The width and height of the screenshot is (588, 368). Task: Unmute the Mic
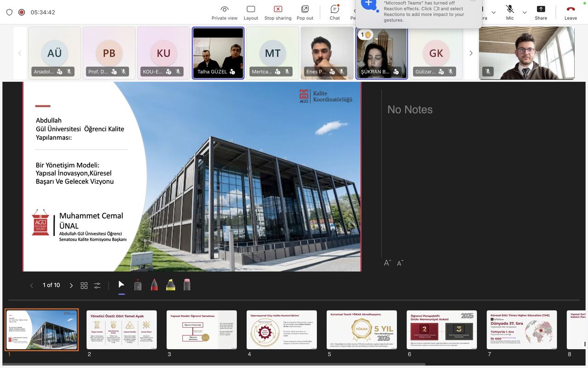click(510, 12)
